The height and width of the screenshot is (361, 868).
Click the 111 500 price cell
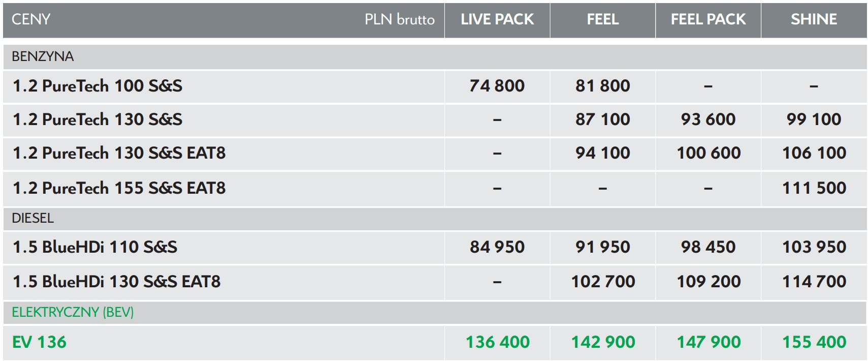point(814,188)
